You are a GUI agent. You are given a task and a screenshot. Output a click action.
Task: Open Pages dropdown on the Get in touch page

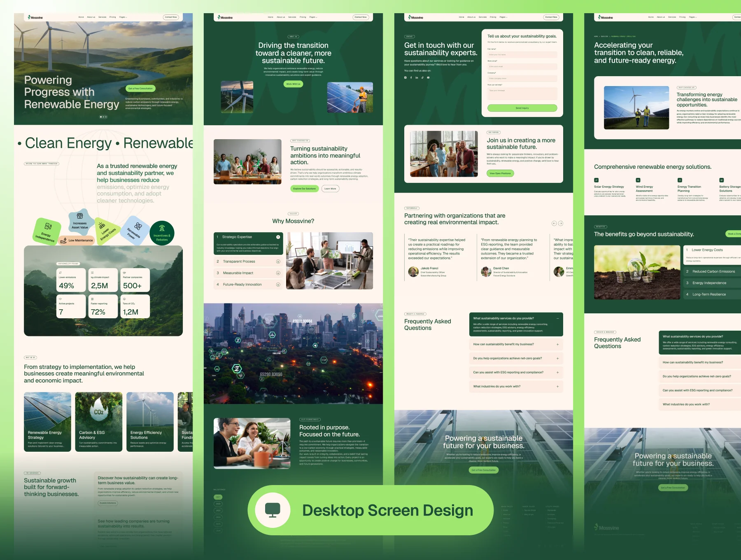tap(503, 17)
